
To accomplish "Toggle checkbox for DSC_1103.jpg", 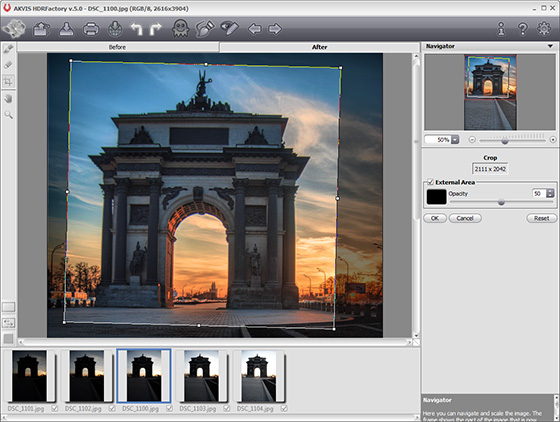I will click(x=226, y=408).
